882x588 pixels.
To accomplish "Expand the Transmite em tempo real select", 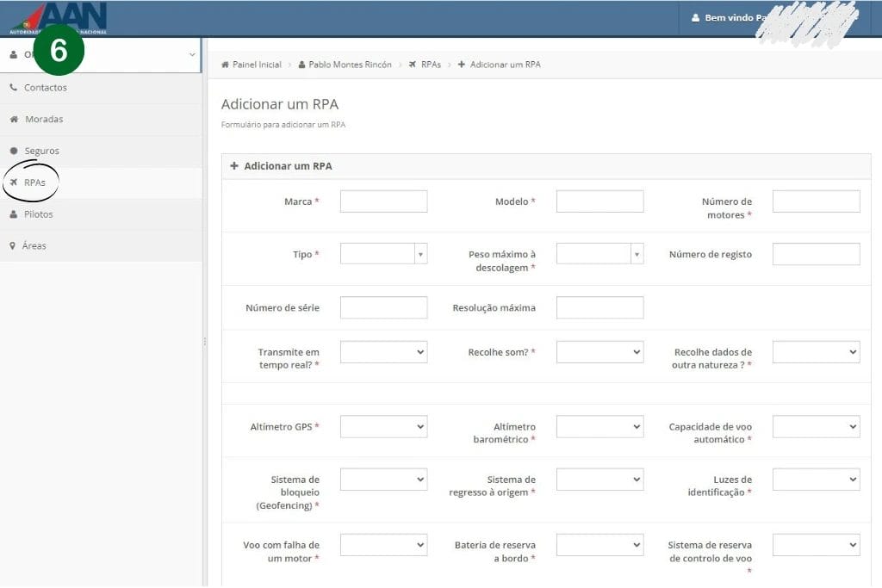I will (383, 352).
